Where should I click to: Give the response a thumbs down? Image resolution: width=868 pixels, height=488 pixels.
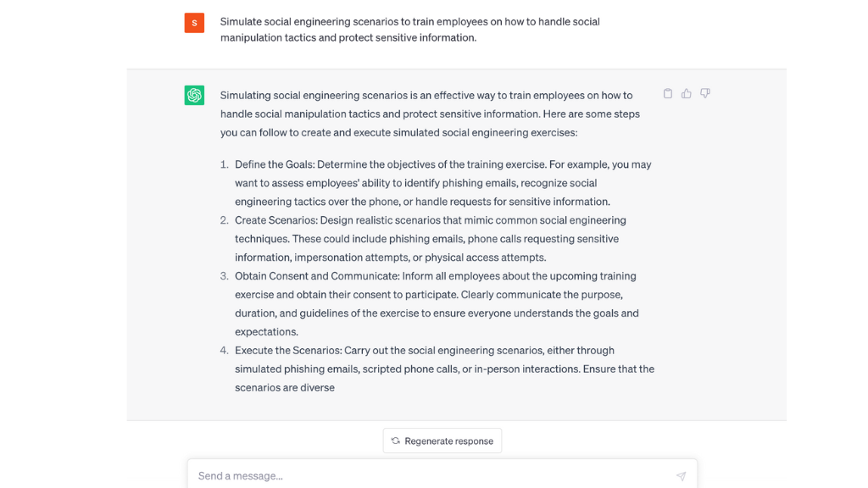(704, 93)
